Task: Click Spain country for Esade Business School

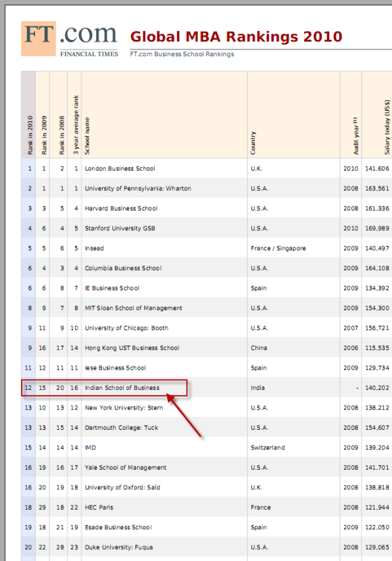Action: pyautogui.click(x=259, y=527)
